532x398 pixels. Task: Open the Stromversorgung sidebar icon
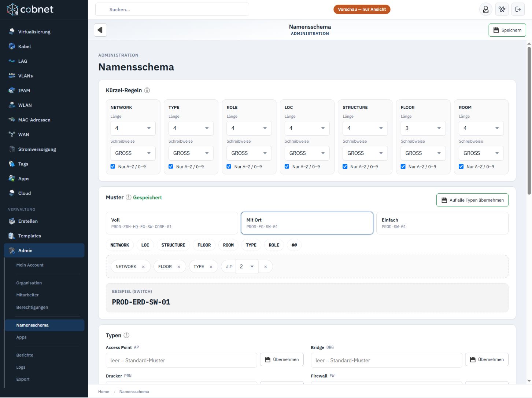12,149
